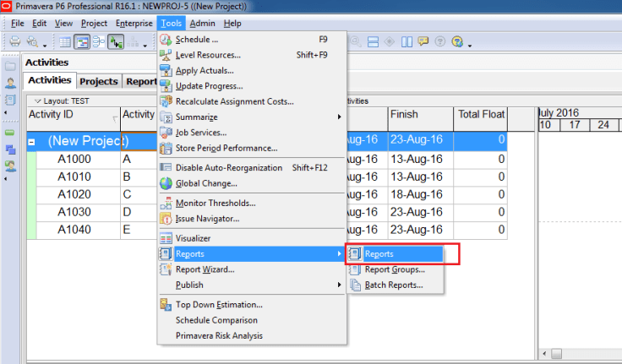The width and height of the screenshot is (622, 364).
Task: Open the Help menu
Action: 232,24
